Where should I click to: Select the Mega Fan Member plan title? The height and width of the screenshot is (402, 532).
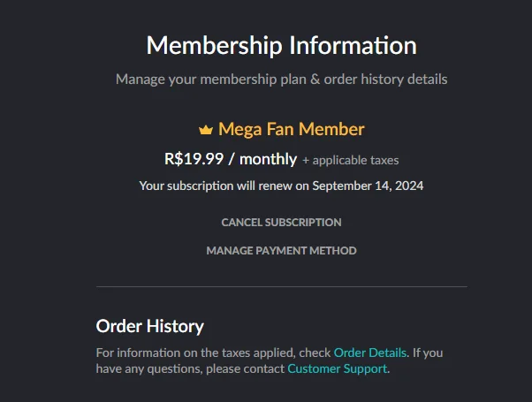click(291, 129)
